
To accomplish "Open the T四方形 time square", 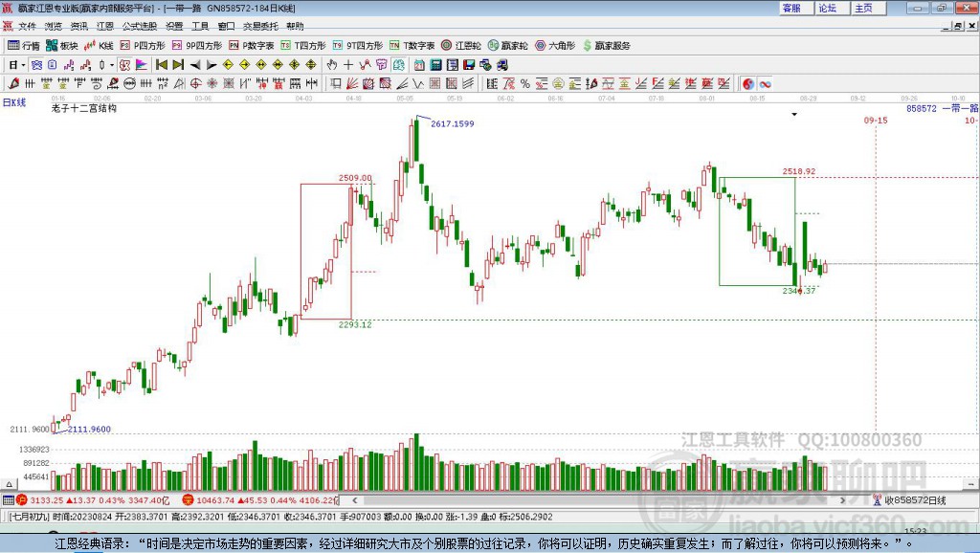I will 303,46.
